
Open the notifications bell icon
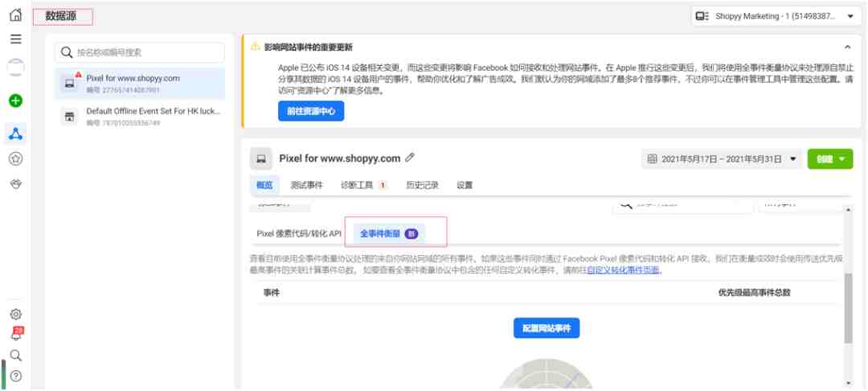tap(16, 334)
